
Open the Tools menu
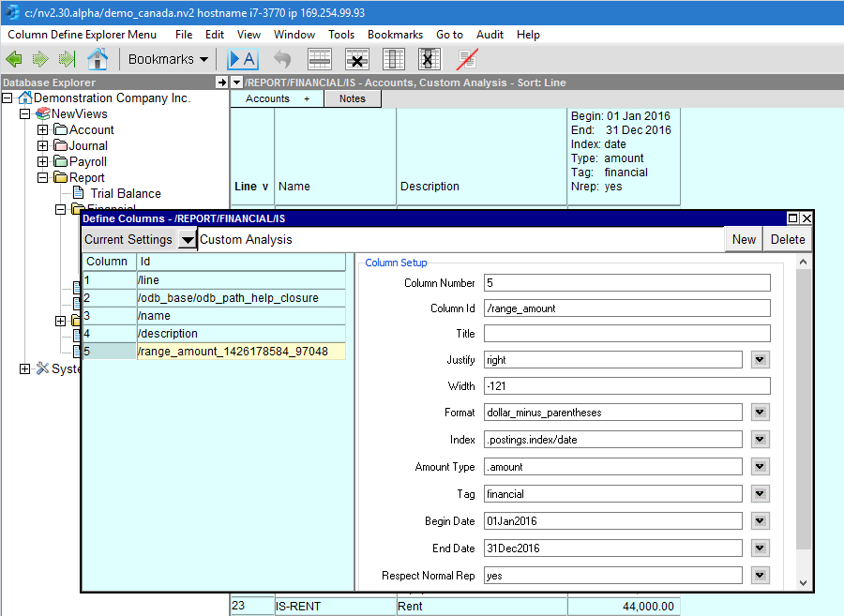coord(341,35)
